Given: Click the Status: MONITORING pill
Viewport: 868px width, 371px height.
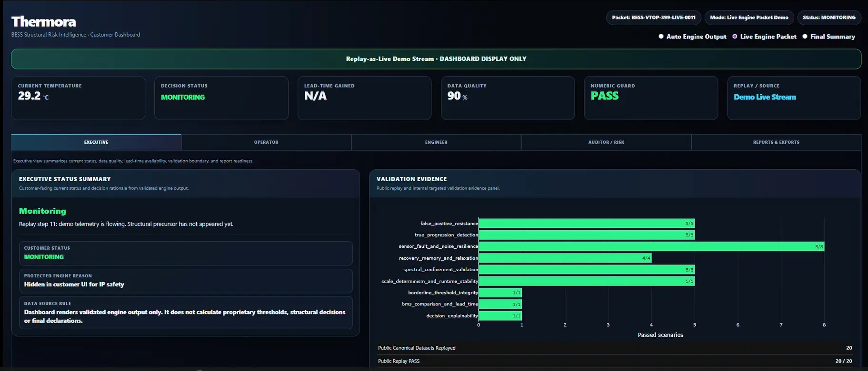Looking at the screenshot, I should tap(829, 18).
